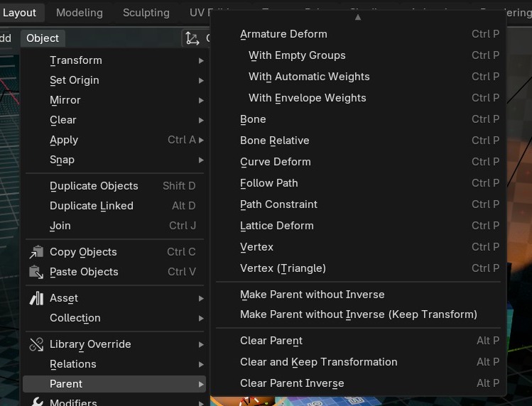Select Path Constraint parent type

point(358,204)
